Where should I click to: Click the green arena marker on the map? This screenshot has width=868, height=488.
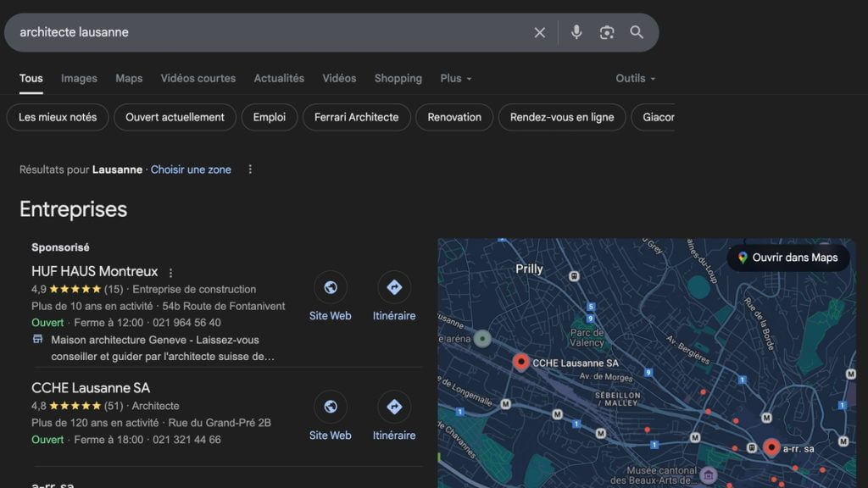click(482, 338)
